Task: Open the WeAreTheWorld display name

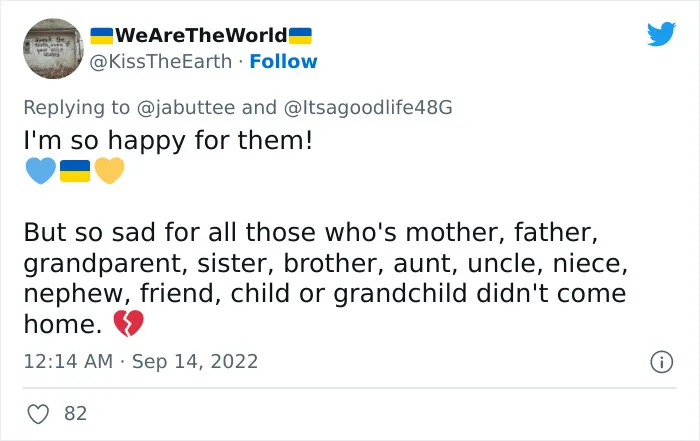Action: pos(201,35)
